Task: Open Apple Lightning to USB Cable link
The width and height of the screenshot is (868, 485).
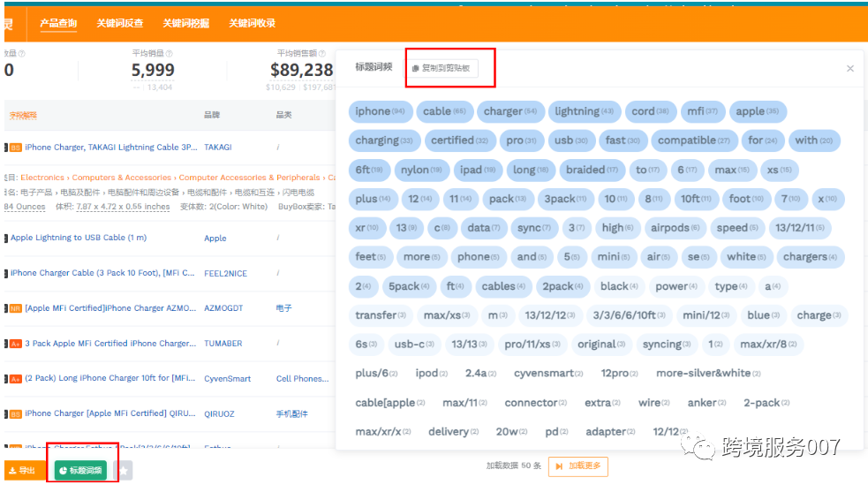Action: 79,238
